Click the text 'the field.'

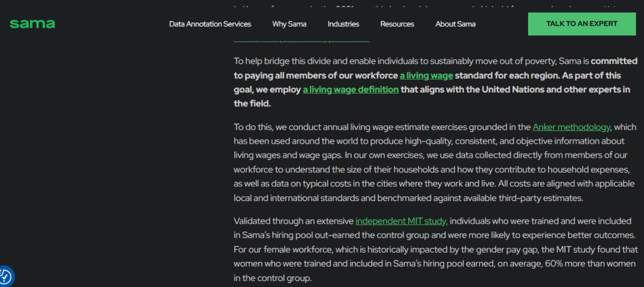252,103
